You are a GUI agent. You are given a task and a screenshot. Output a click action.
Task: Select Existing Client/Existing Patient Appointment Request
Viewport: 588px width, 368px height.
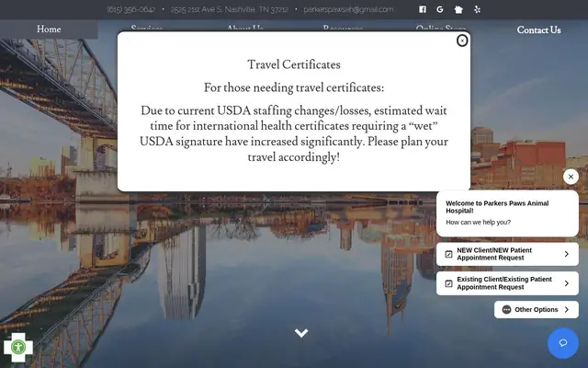(x=507, y=283)
